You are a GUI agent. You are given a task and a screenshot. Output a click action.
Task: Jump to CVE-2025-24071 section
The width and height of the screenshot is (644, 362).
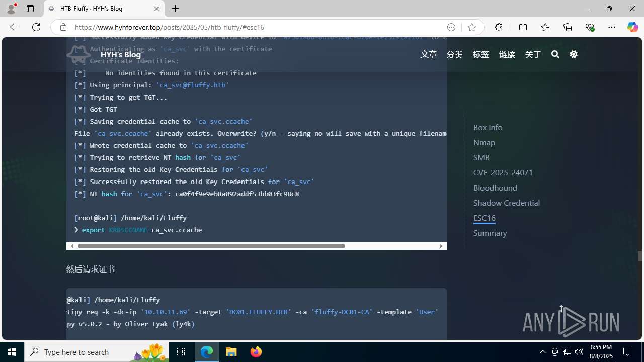click(x=503, y=172)
